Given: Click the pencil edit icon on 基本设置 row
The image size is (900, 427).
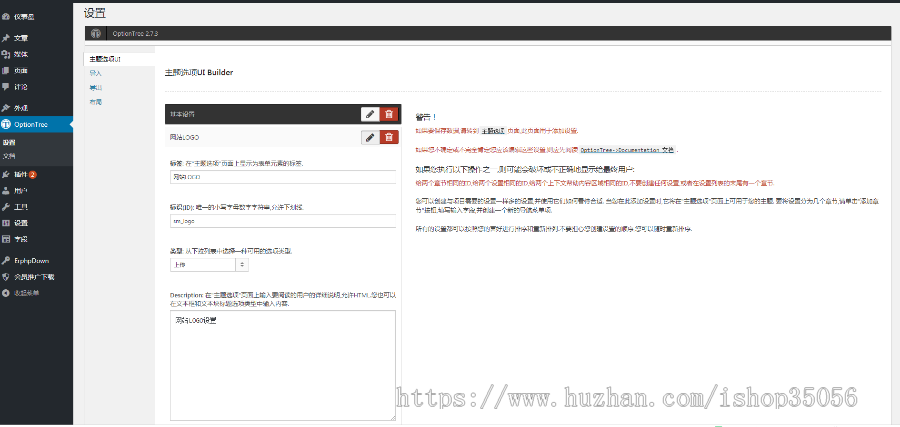Looking at the screenshot, I should (370, 114).
